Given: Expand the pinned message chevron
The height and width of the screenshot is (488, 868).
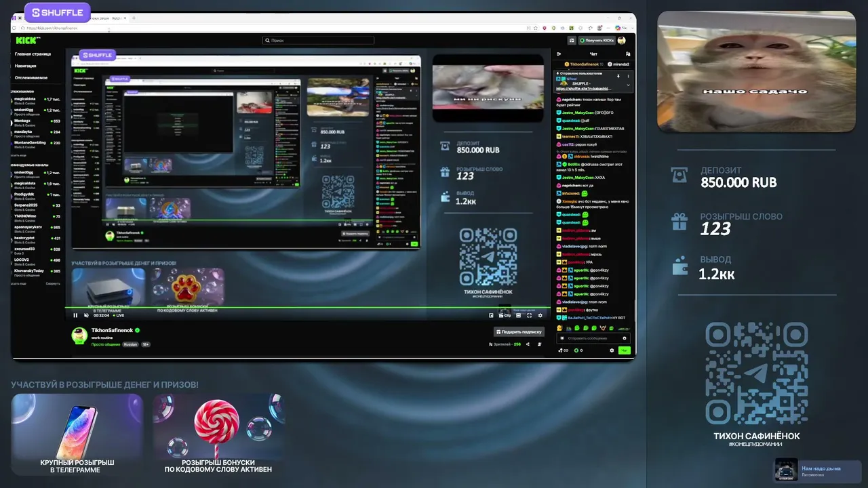Looking at the screenshot, I should tap(628, 85).
